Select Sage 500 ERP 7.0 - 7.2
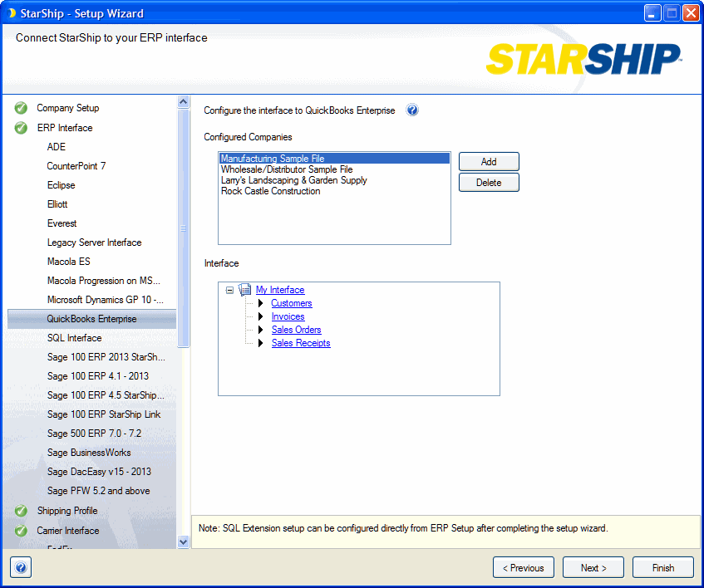Screen dimensions: 704x588 tap(94, 434)
